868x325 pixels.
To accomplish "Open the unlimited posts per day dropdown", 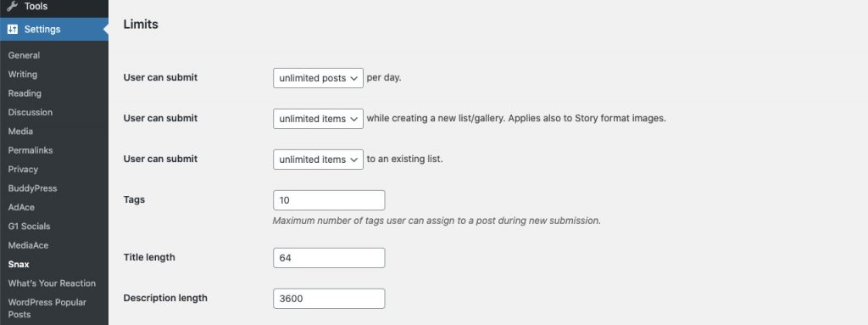I will click(319, 78).
